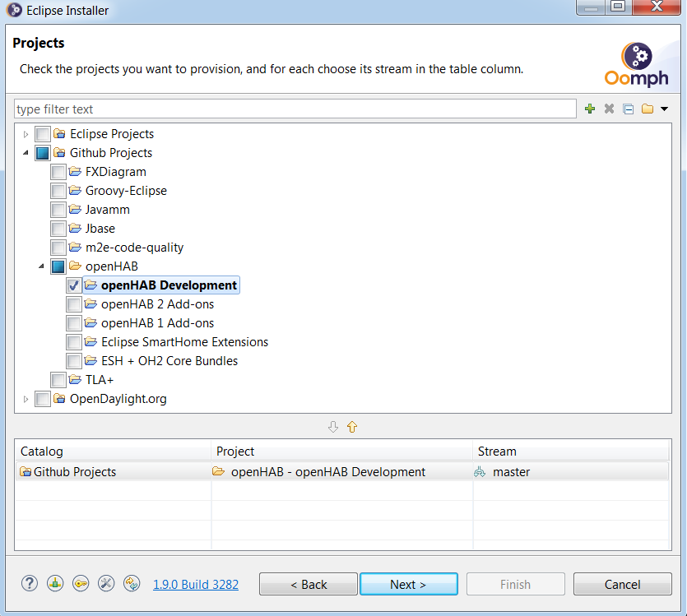Select the ESH + OH2 Core Bundles label

169,360
